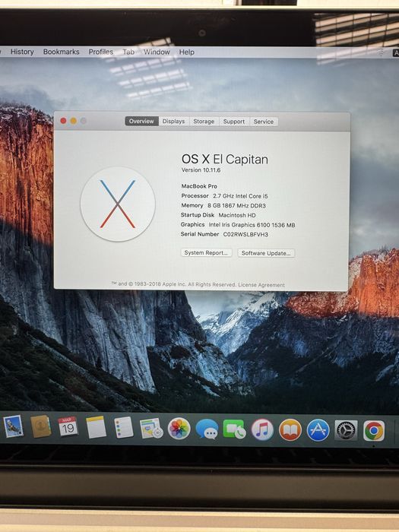This screenshot has width=399, height=532.
Task: Open the Profiles menu
Action: pos(101,52)
